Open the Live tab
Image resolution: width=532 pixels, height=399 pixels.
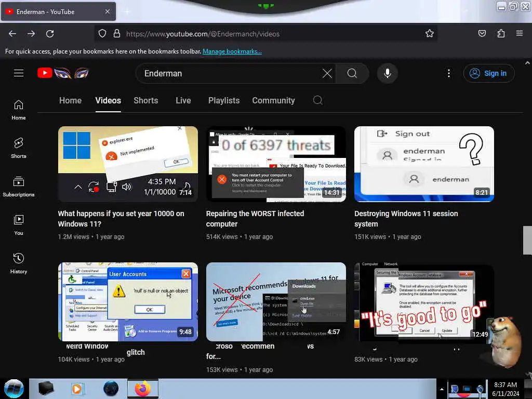click(183, 100)
